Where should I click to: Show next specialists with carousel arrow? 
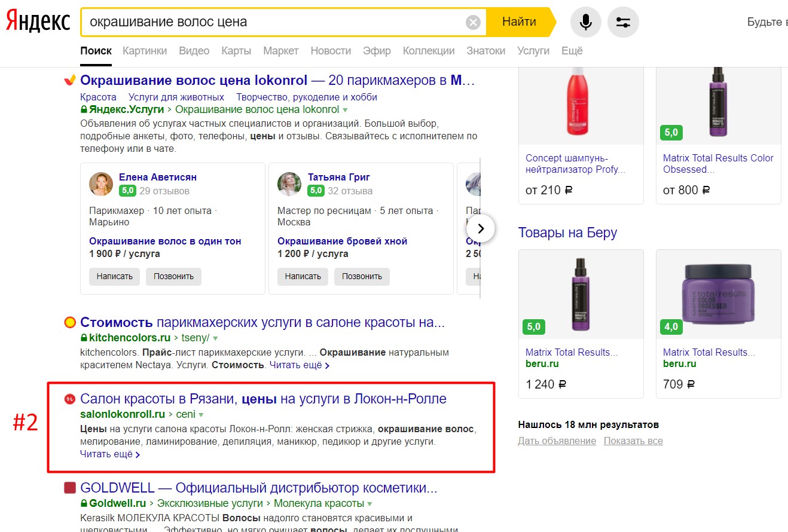(481, 228)
